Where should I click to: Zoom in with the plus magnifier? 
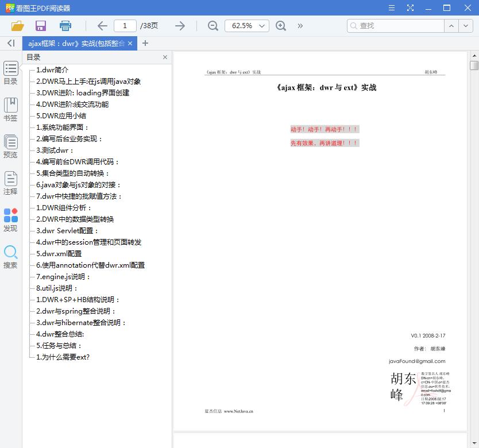coord(280,26)
